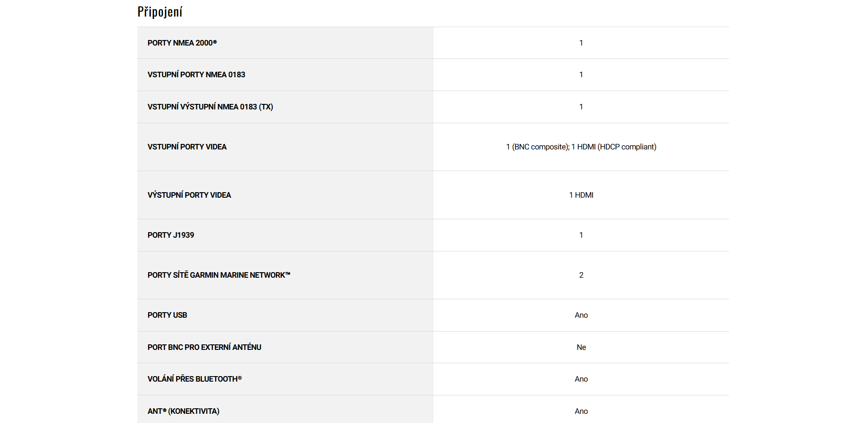Viewport: 868px width, 423px height.
Task: Select the Ano value in PORTY USB row
Action: point(581,315)
